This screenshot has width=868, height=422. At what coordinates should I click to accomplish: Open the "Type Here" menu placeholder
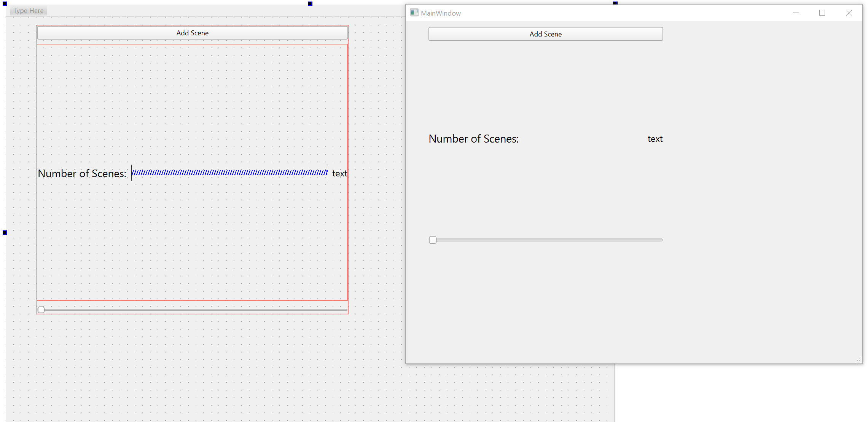point(29,11)
